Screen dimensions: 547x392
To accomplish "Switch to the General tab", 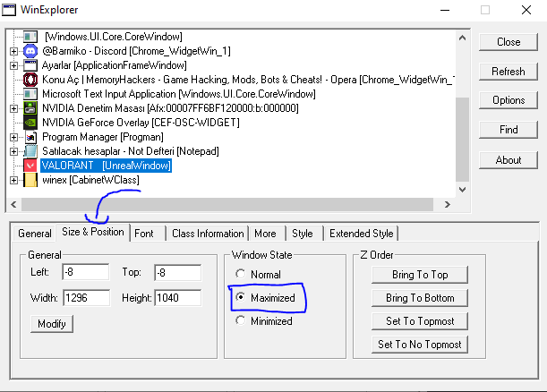I will [x=35, y=234].
